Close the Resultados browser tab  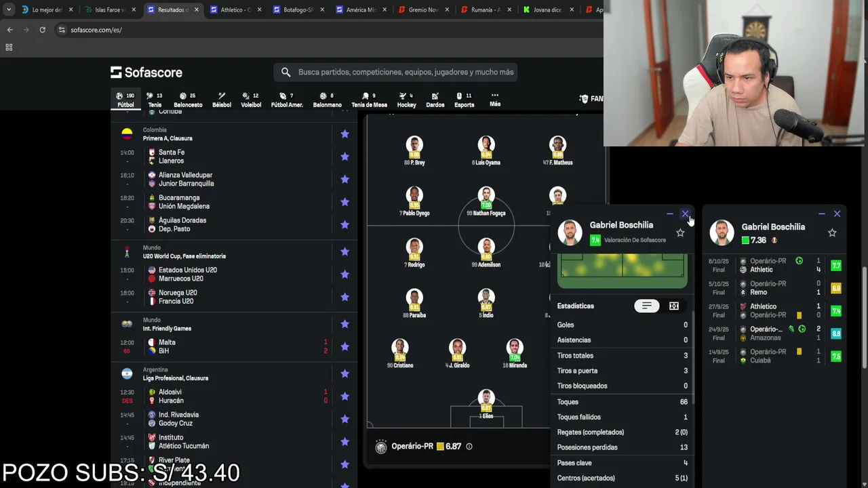197,9
